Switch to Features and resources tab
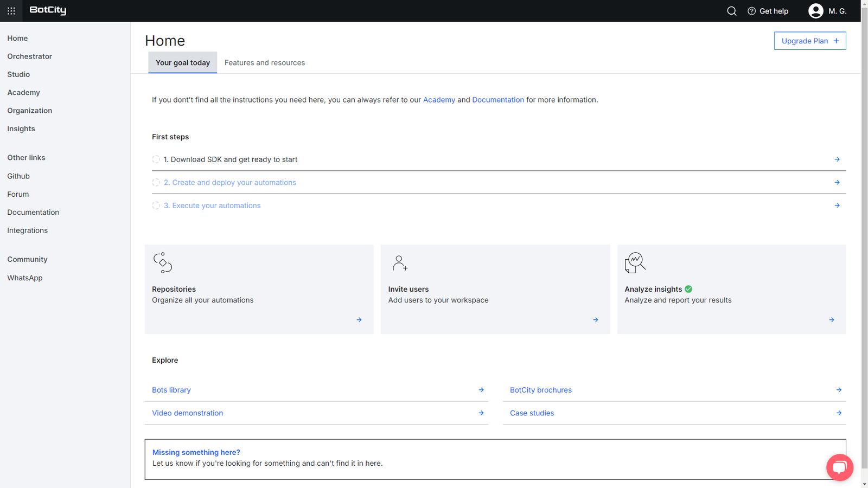 tap(265, 63)
